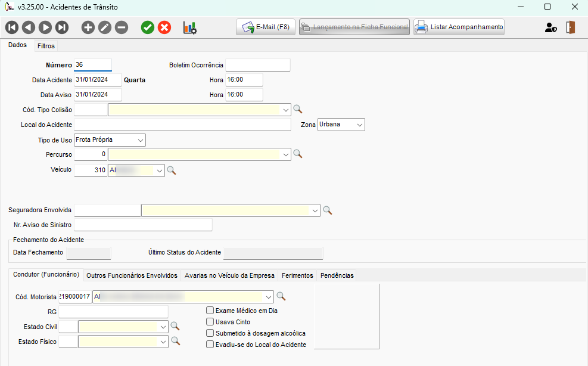Toggle Exame Médico em Dia checkbox

tap(210, 311)
